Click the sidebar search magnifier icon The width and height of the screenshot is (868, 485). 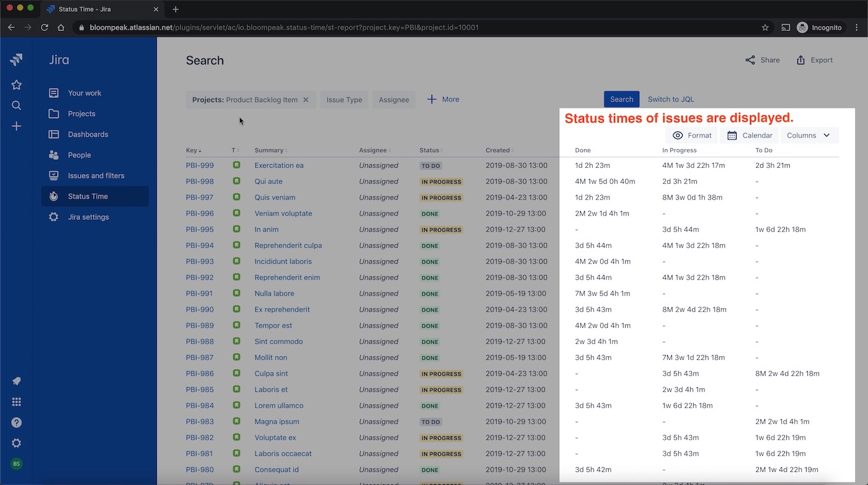[17, 105]
